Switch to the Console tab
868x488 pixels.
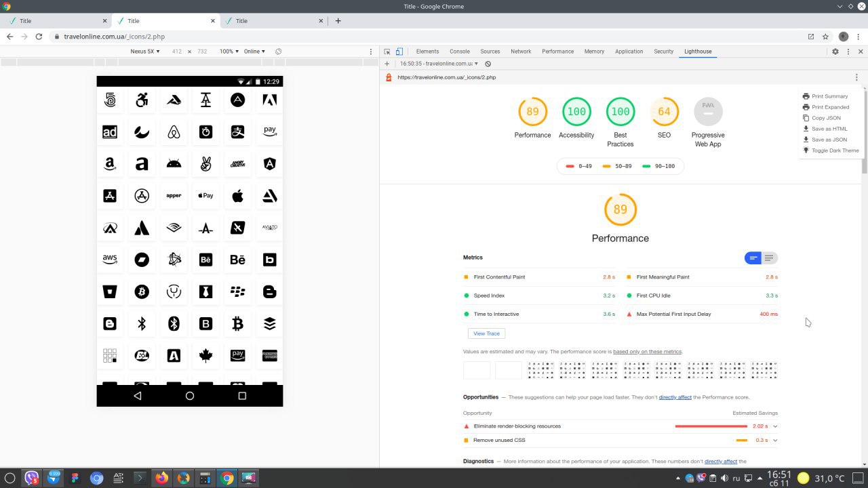[460, 52]
